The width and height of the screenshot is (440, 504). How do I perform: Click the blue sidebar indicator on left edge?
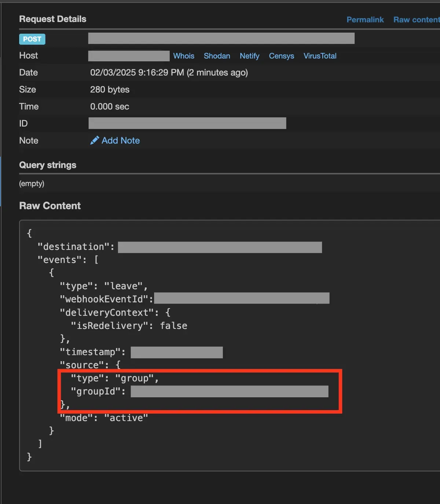tap(1, 180)
